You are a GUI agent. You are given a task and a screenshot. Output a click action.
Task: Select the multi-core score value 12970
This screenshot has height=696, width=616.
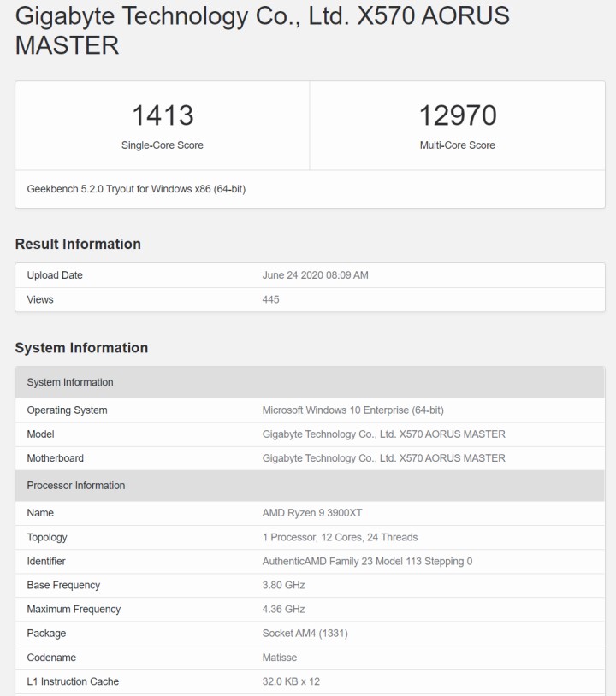458,115
